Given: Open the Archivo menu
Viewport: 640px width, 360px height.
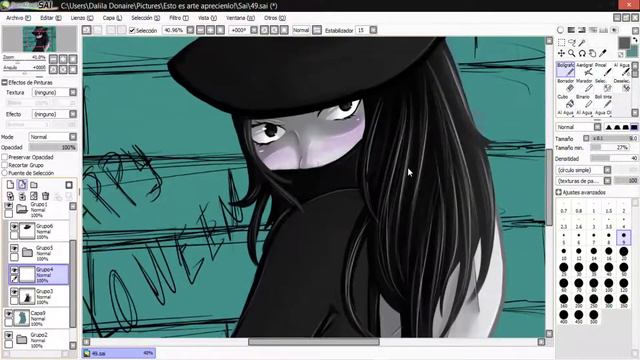Looking at the screenshot, I should (18, 18).
